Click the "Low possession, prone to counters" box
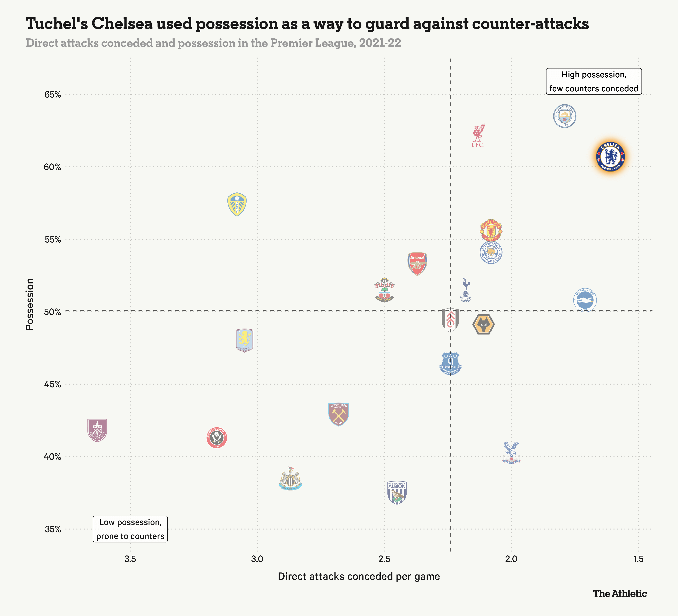Viewport: 678px width, 616px height. 130,529
